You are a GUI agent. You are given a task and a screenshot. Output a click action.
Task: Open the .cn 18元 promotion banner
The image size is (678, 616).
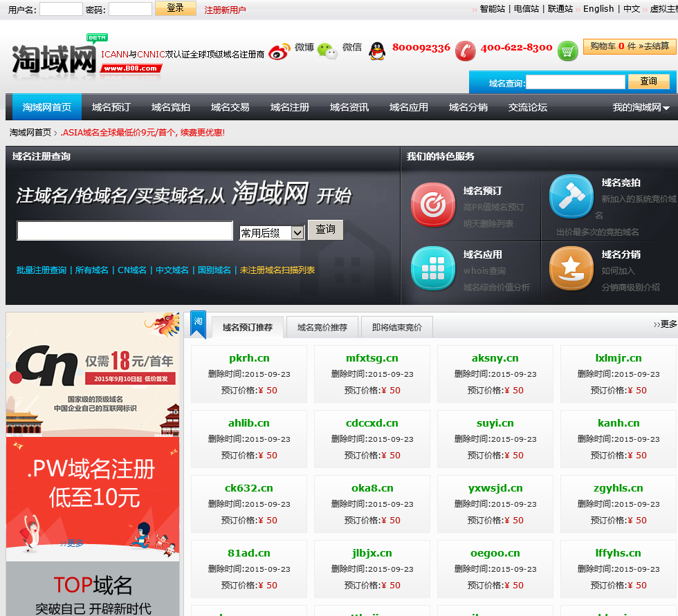(93, 374)
